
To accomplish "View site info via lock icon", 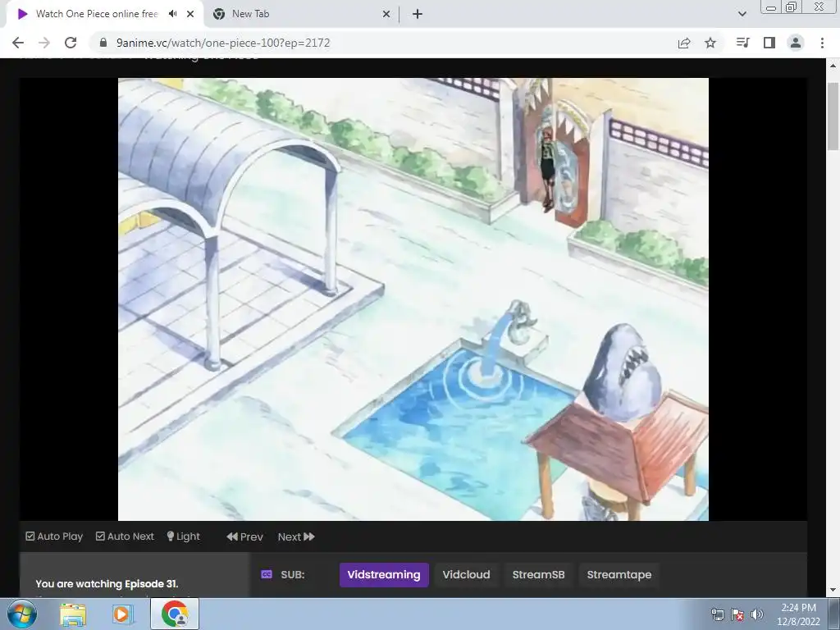I will [x=103, y=43].
